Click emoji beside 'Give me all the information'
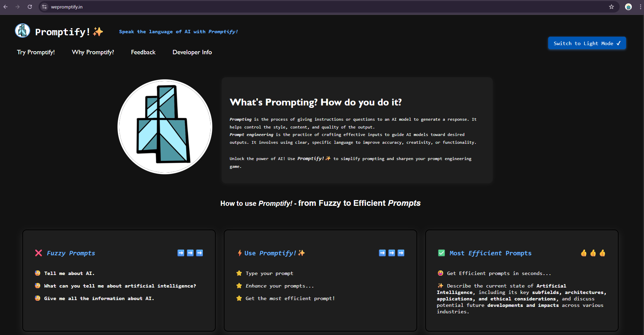 tap(38, 298)
